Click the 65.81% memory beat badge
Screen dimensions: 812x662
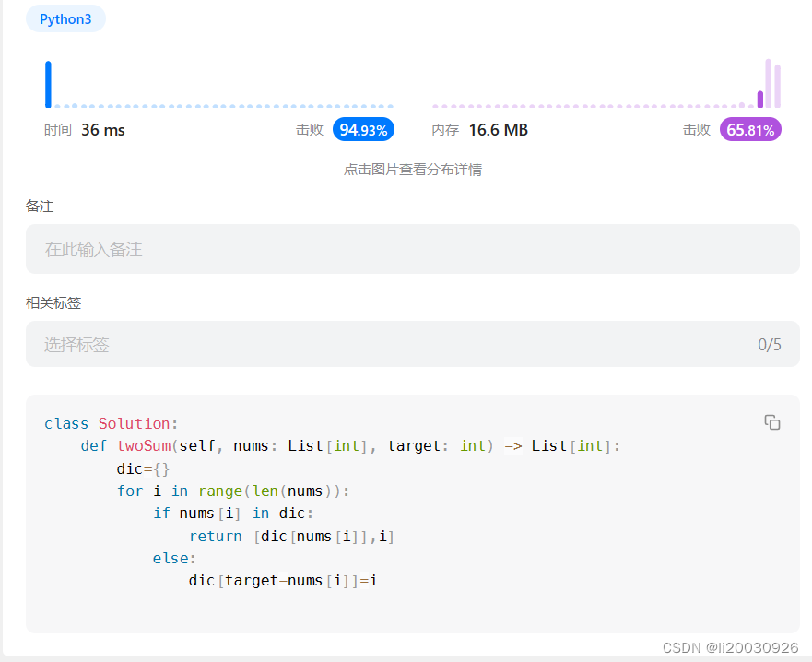click(749, 129)
